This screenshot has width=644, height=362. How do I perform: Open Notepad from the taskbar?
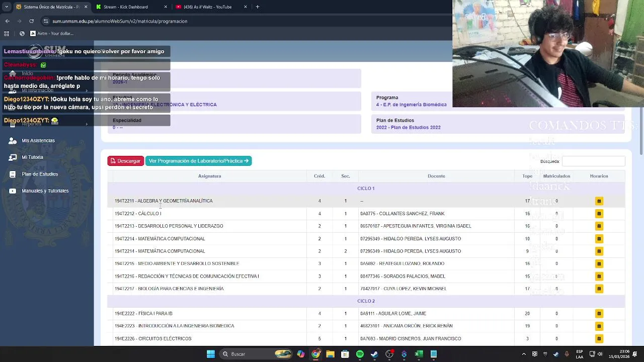(433, 354)
